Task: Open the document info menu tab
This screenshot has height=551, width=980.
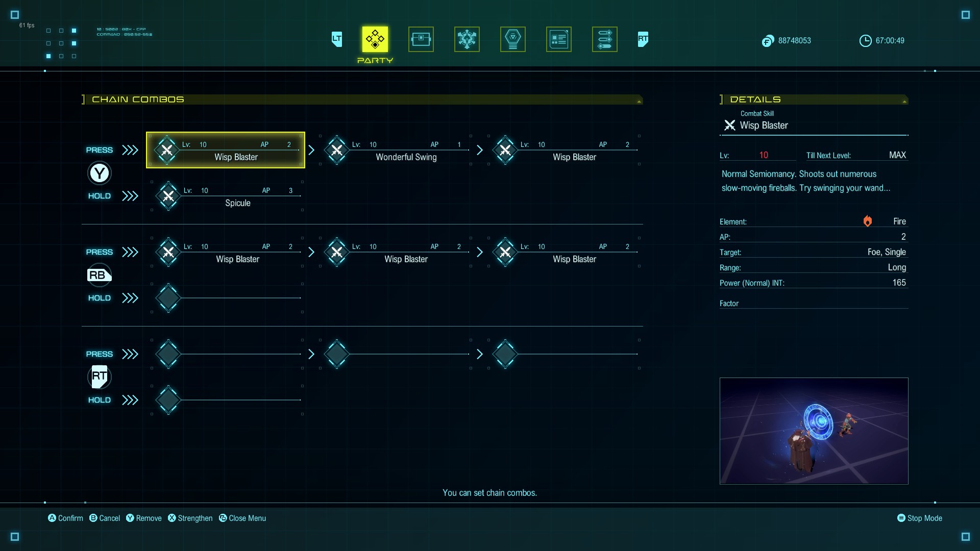Action: click(x=558, y=39)
